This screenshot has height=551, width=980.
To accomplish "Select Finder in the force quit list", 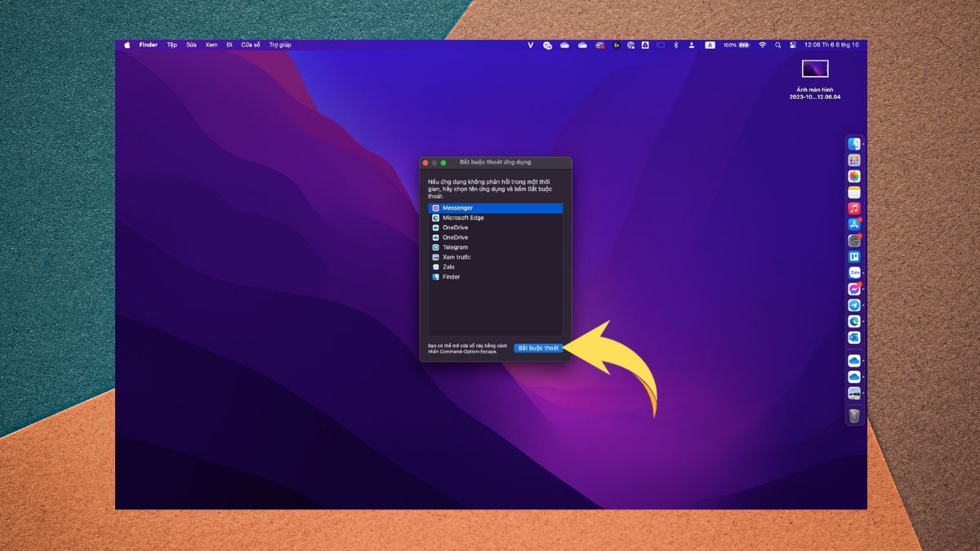I will [496, 277].
